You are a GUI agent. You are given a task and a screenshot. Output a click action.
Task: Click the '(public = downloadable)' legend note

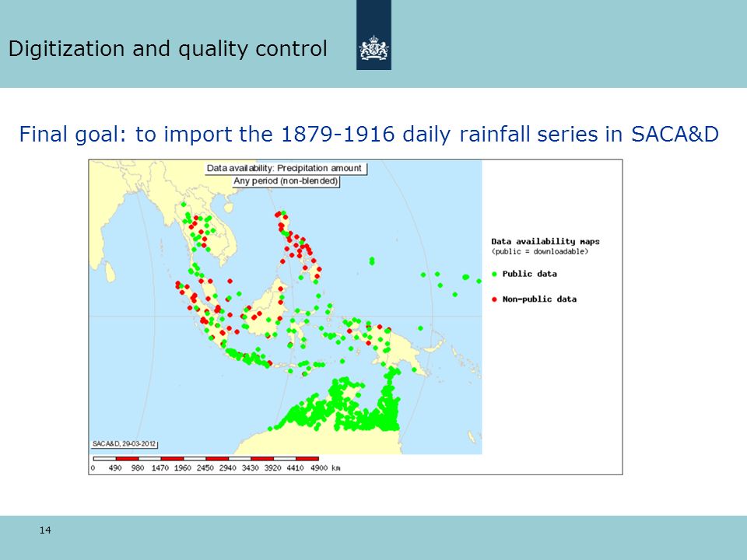point(540,251)
